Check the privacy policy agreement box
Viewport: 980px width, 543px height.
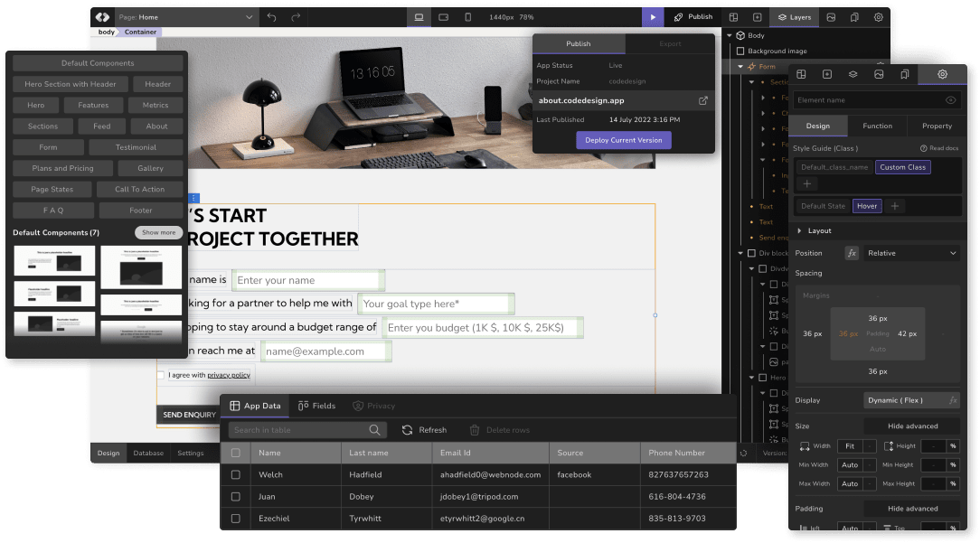coord(161,375)
